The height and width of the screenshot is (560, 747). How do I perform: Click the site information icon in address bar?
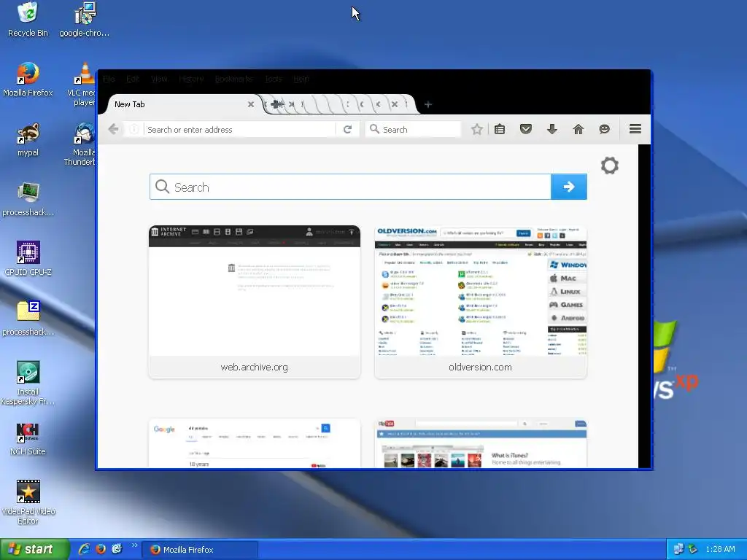[134, 129]
